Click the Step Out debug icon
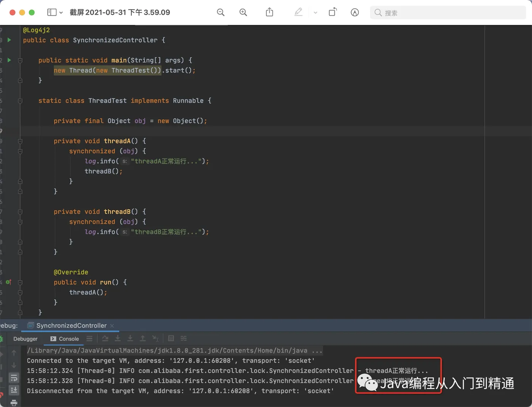 143,338
